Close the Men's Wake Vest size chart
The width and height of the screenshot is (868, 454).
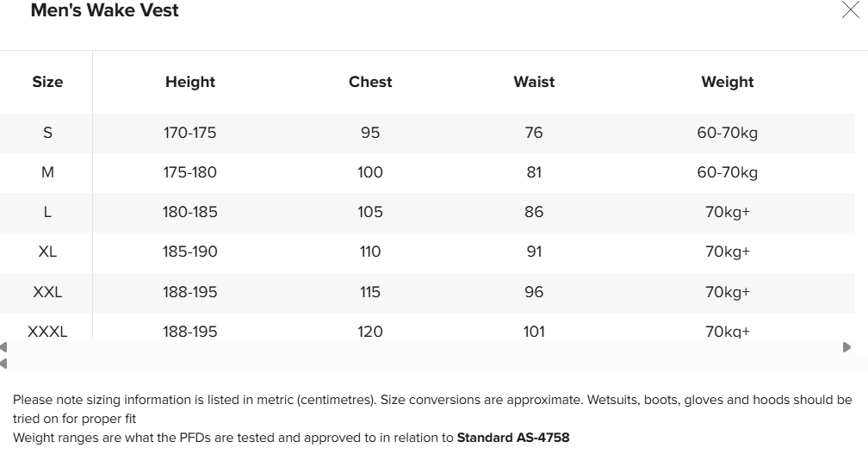pyautogui.click(x=850, y=10)
